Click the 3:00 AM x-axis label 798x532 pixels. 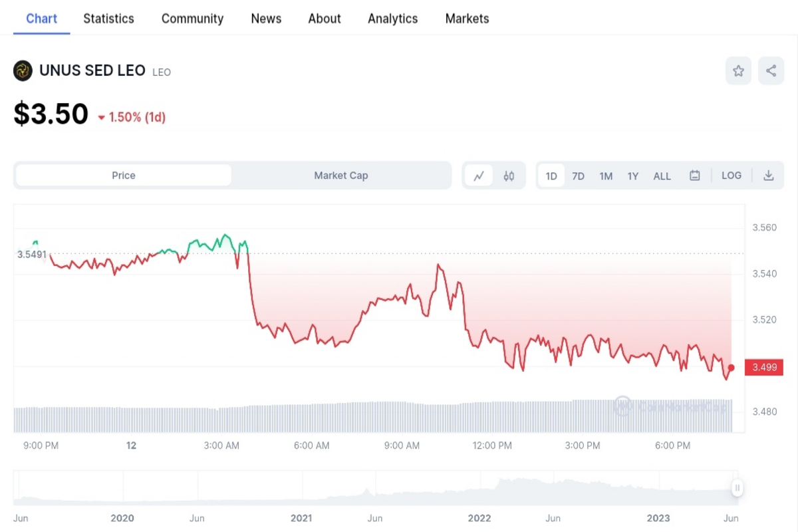221,446
